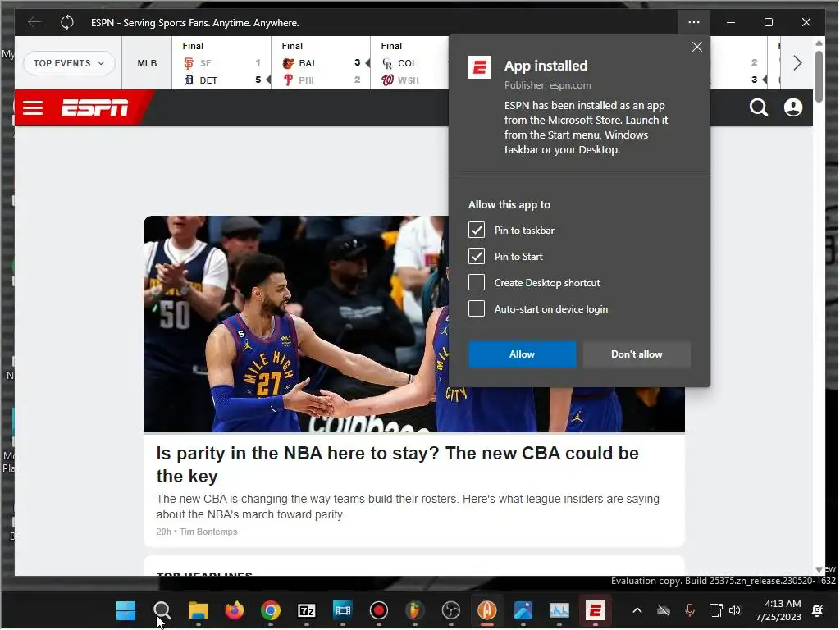The height and width of the screenshot is (630, 840).
Task: Check Create Desktop shortcut
Action: [x=477, y=283]
